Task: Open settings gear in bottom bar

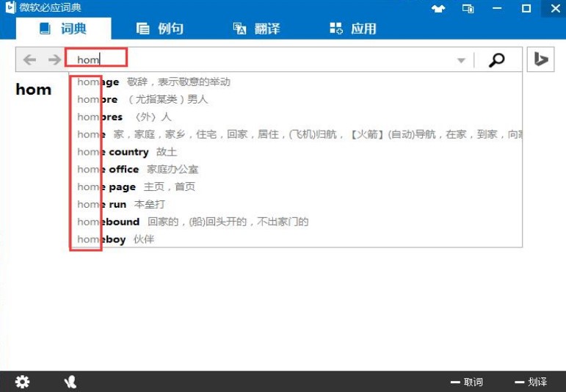Action: pyautogui.click(x=22, y=382)
